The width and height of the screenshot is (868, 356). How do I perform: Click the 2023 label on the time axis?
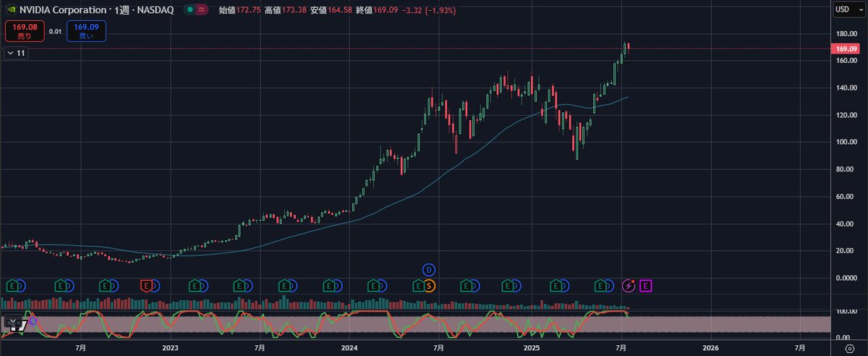tap(171, 349)
